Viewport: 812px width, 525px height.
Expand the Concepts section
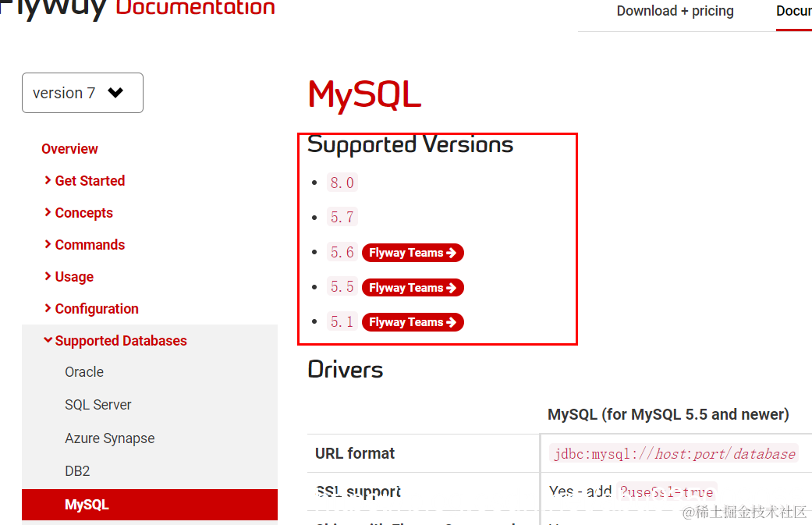(x=79, y=213)
